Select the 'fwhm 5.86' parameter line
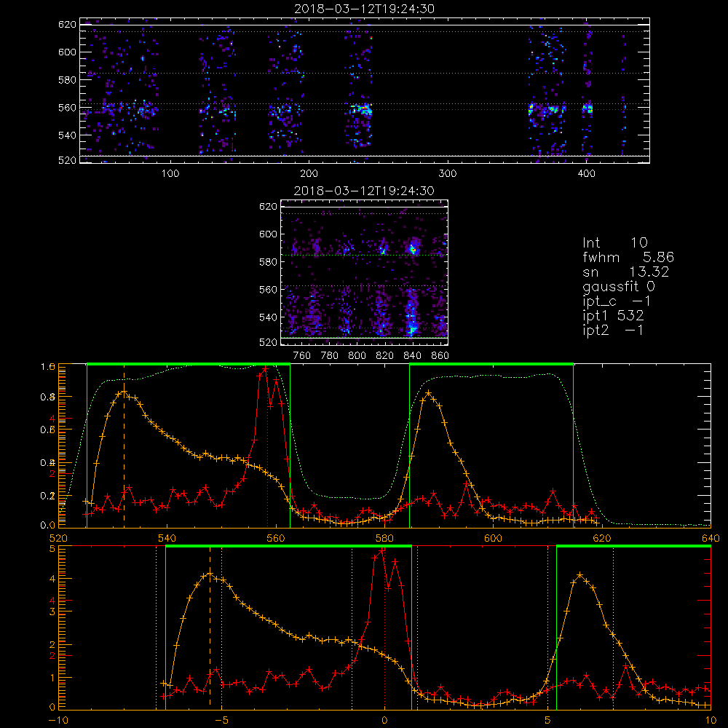728x728 pixels. click(628, 257)
